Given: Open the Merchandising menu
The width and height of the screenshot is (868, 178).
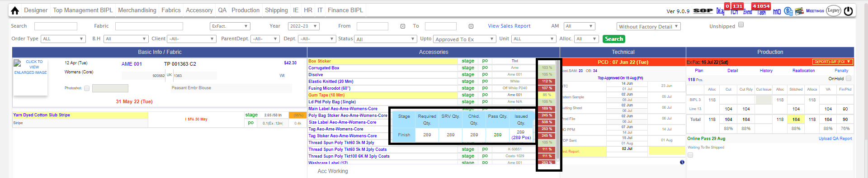Looking at the screenshot, I should coord(137,10).
